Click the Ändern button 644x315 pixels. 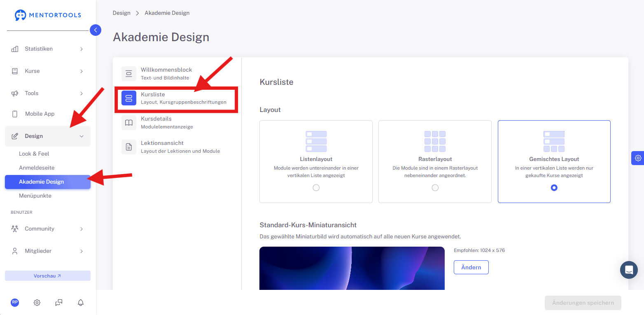(471, 267)
